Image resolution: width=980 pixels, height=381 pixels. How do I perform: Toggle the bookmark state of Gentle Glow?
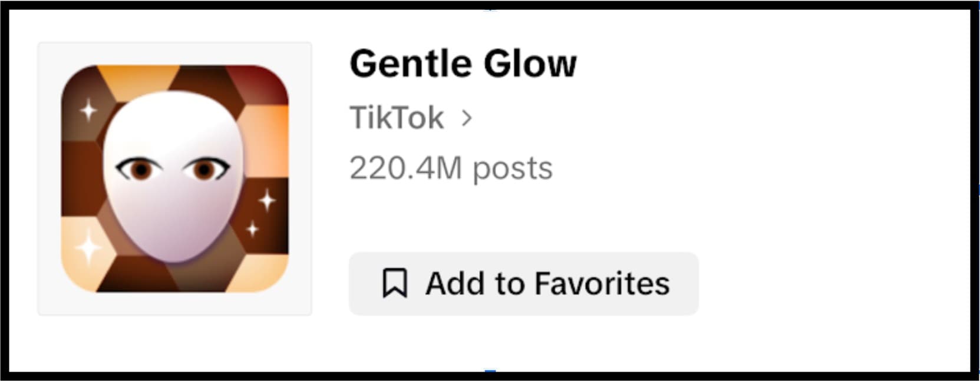[523, 283]
